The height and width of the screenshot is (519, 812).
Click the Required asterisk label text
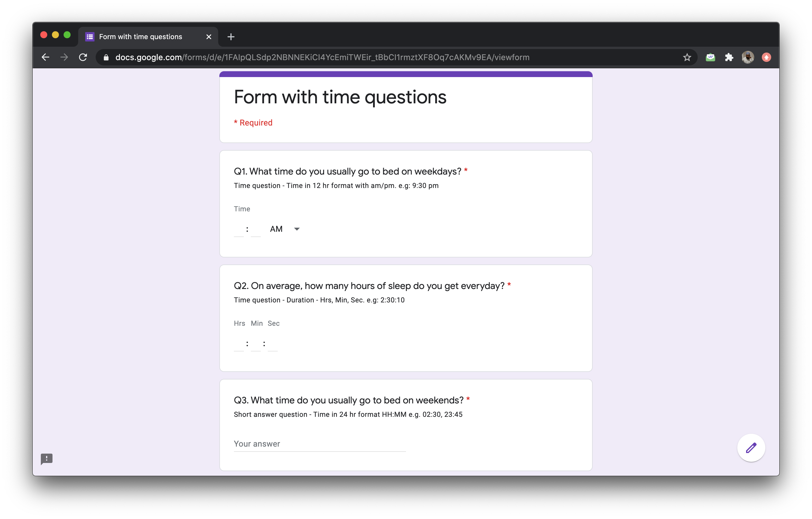click(x=253, y=123)
